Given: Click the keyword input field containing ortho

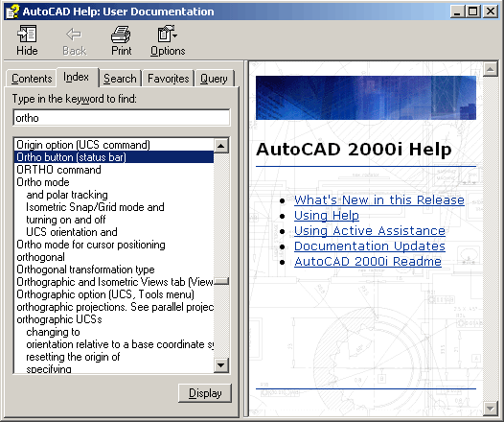Looking at the screenshot, I should [x=122, y=118].
